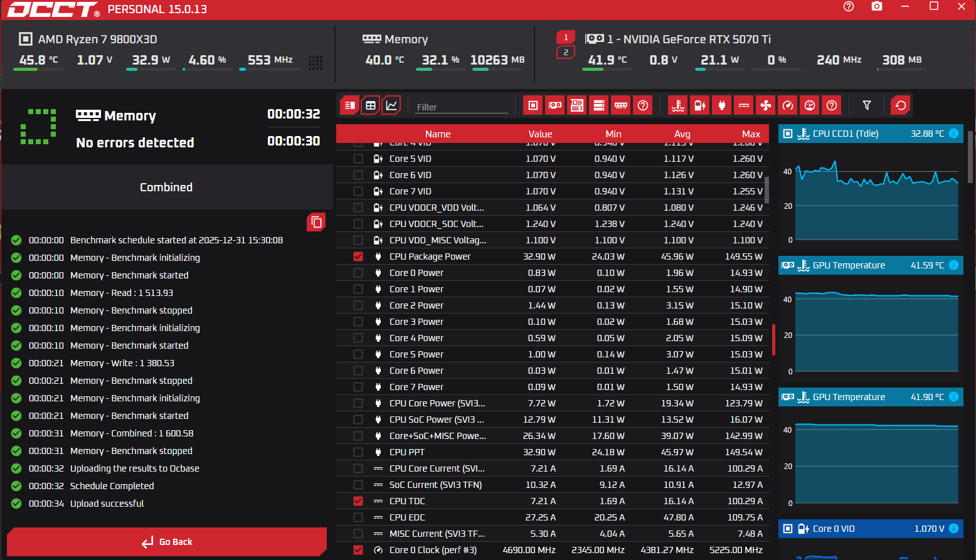Click the funnel filter icon

867,105
